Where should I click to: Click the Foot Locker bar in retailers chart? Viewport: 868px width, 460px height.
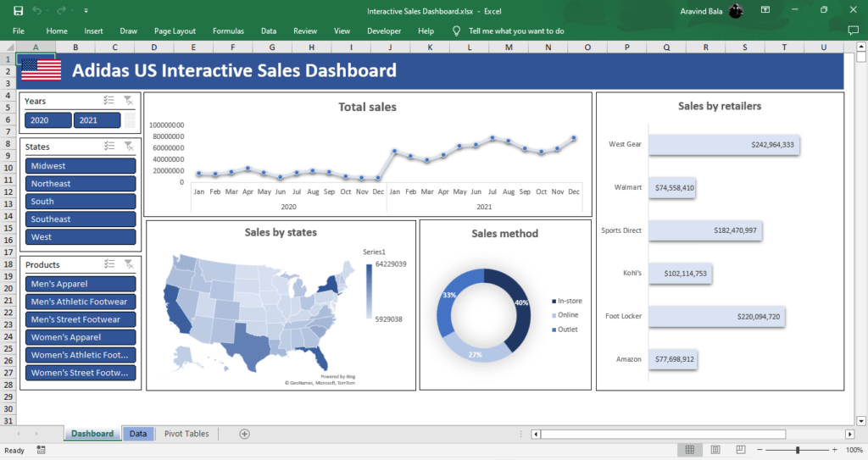pos(717,317)
